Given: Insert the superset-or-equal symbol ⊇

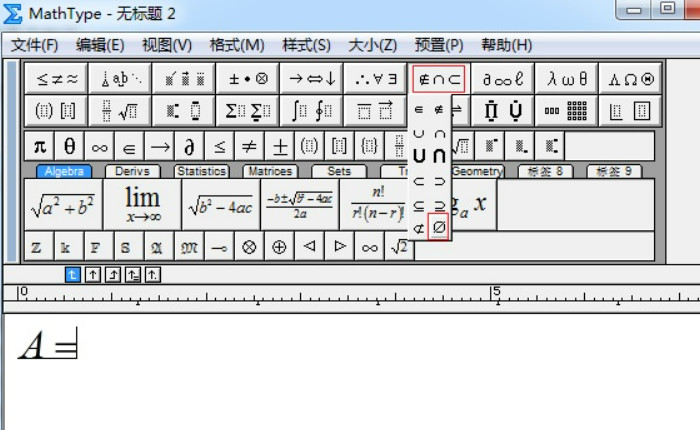Looking at the screenshot, I should pos(439,205).
